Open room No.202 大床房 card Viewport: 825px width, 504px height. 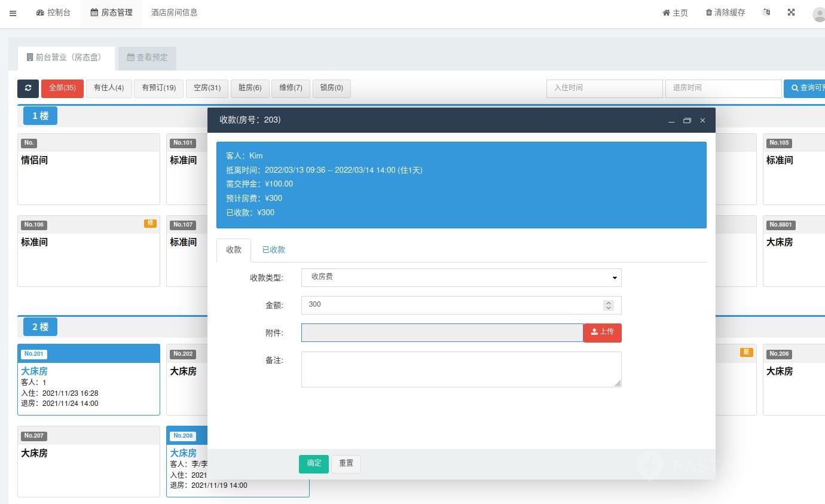(x=187, y=380)
